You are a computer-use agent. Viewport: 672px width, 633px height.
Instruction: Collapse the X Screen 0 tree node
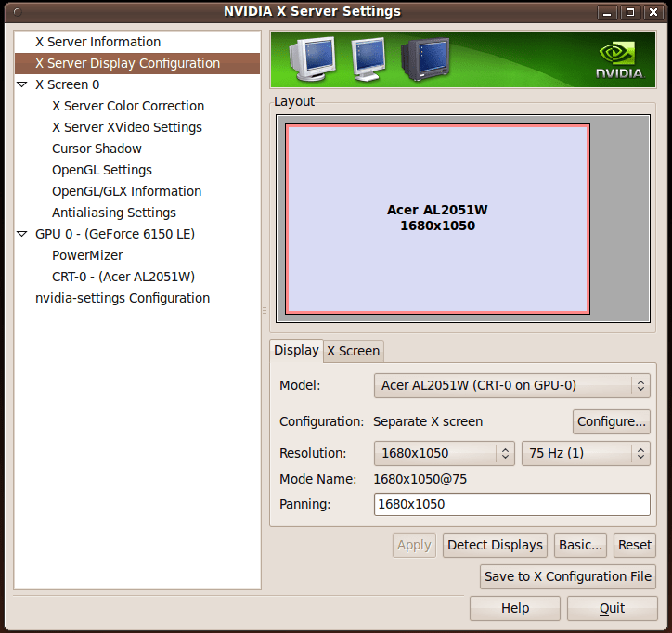pyautogui.click(x=22, y=84)
